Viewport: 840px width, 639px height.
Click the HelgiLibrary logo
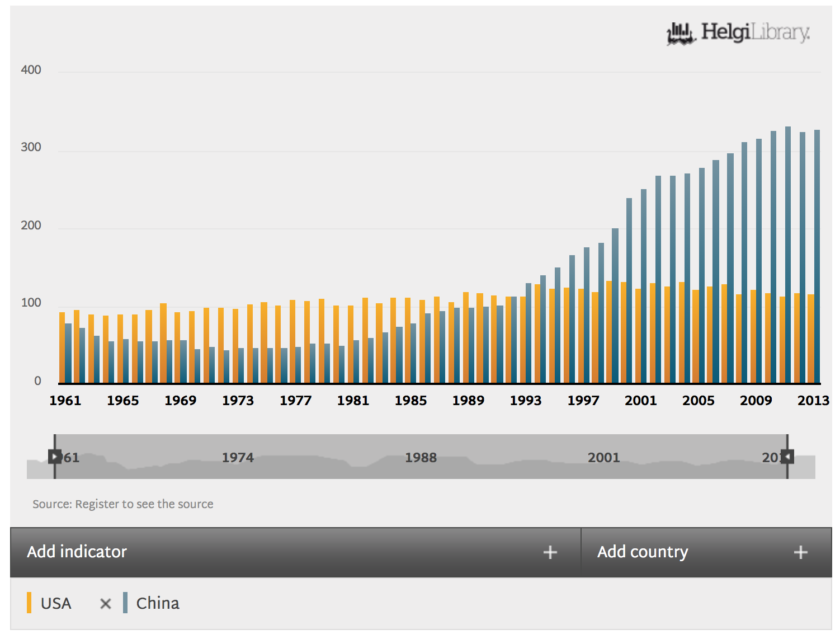tap(738, 33)
